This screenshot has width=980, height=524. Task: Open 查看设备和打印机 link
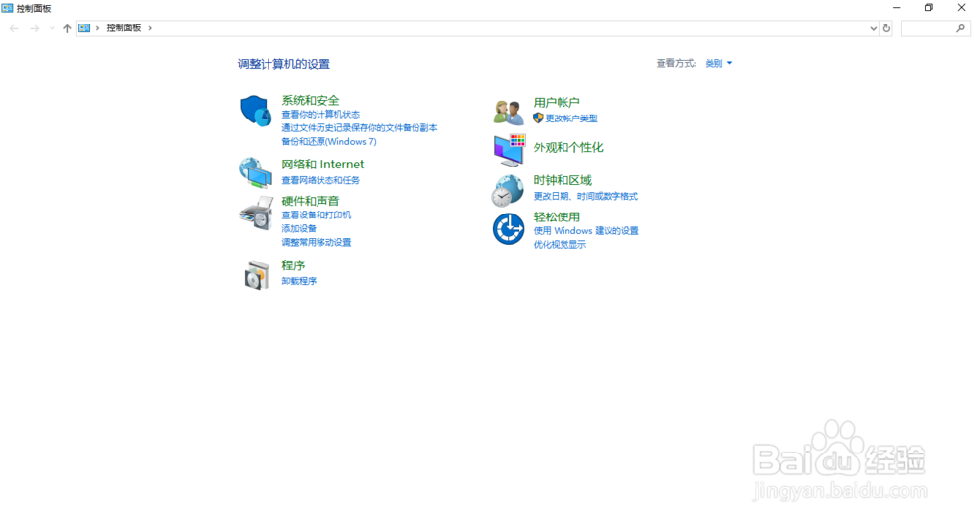317,214
